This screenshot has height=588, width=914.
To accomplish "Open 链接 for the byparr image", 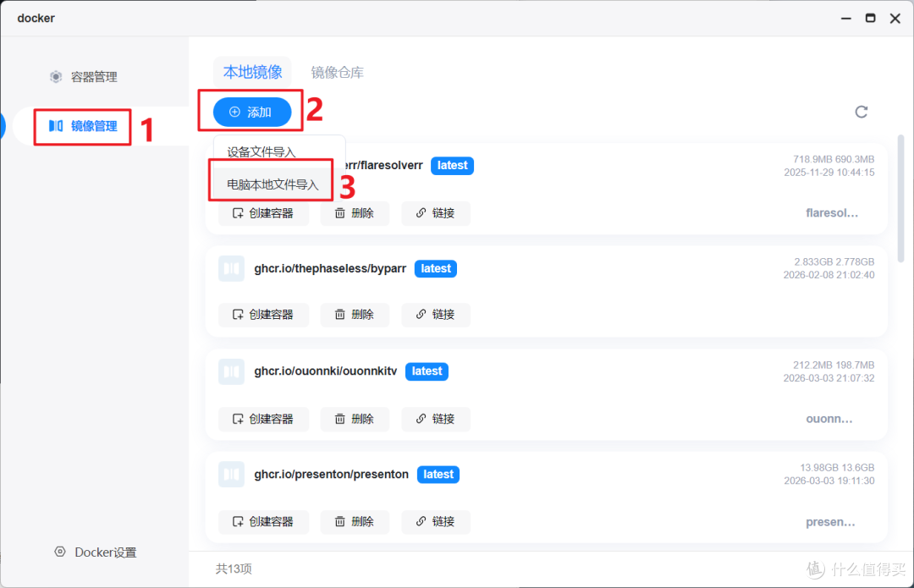I will click(436, 315).
